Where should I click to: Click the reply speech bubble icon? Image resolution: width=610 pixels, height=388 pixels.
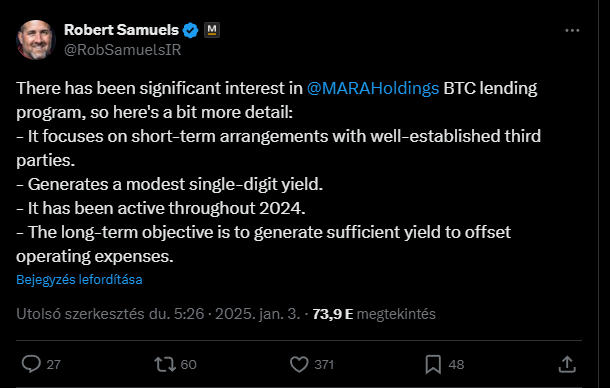(31, 364)
